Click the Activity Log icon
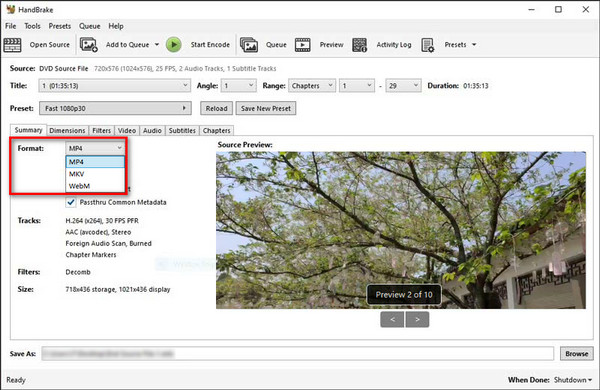The image size is (600, 390). coord(359,45)
